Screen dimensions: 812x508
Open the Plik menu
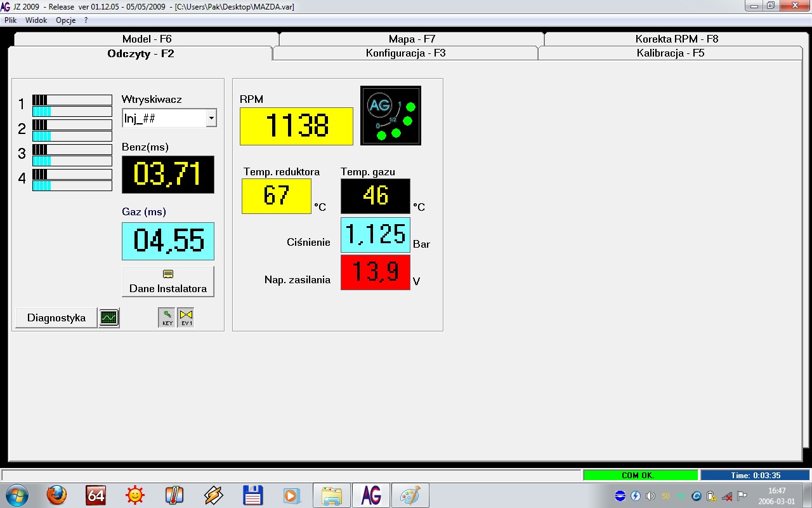tap(11, 20)
